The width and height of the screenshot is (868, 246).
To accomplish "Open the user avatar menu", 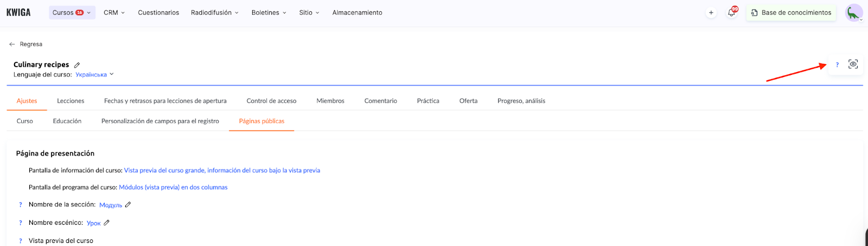I will click(x=853, y=12).
